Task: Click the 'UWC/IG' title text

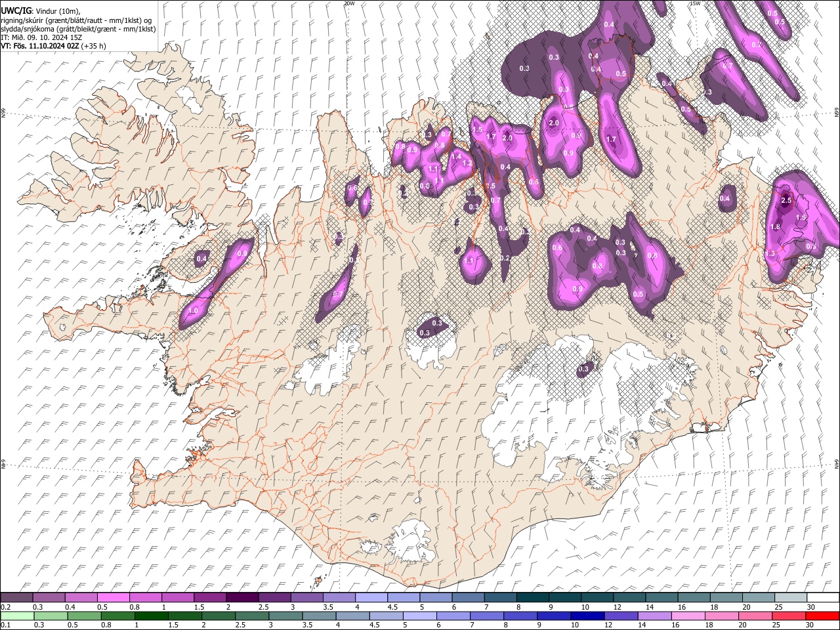Action: [x=16, y=11]
